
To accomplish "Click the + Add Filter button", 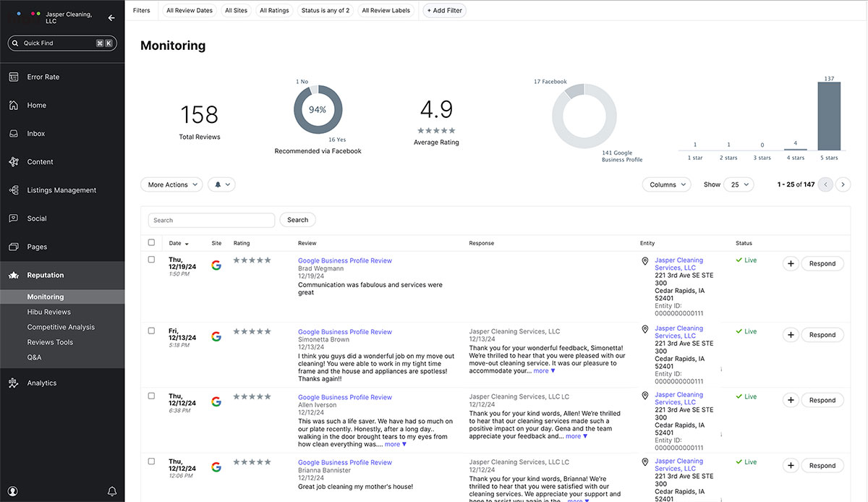I will [x=445, y=11].
